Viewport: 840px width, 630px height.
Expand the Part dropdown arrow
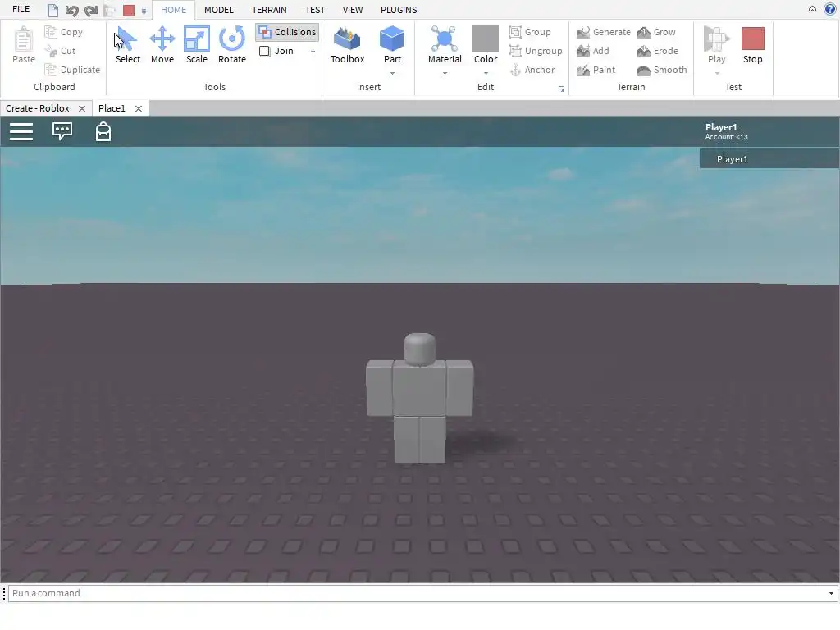coord(392,73)
